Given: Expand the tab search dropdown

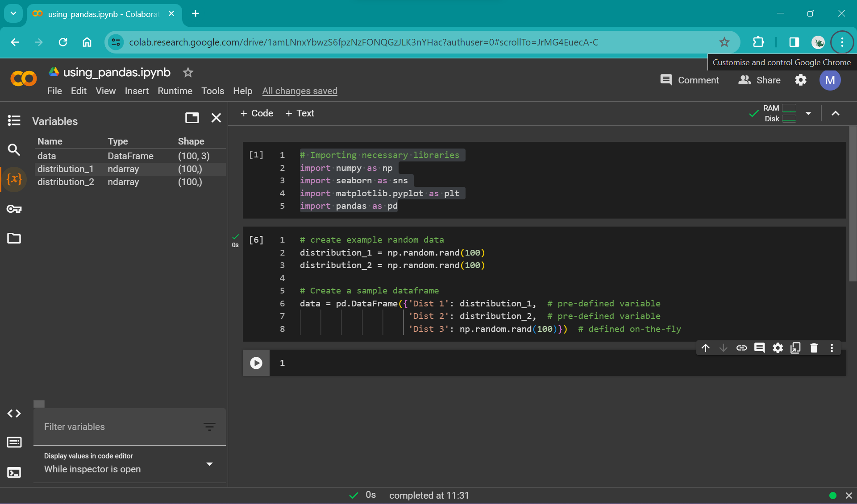Looking at the screenshot, I should [13, 13].
